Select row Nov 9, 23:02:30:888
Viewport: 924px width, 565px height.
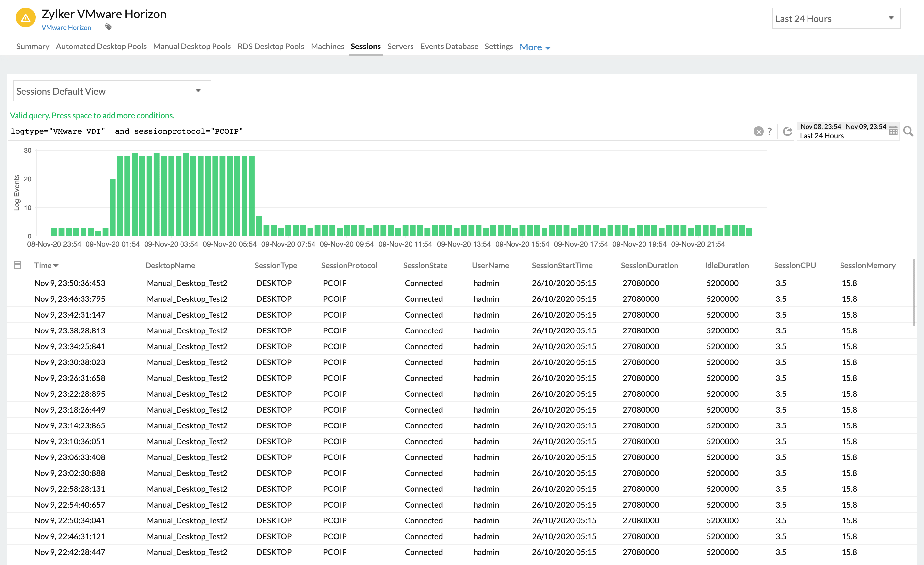pyautogui.click(x=462, y=473)
